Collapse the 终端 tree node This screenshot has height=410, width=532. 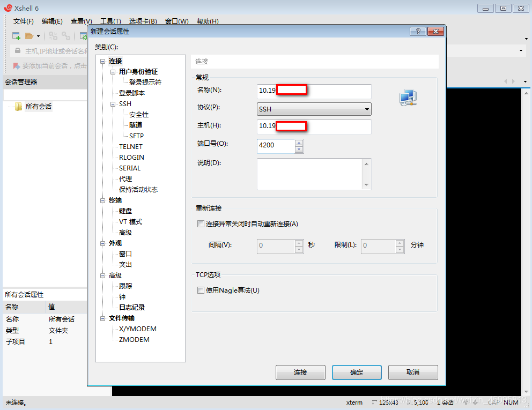103,201
